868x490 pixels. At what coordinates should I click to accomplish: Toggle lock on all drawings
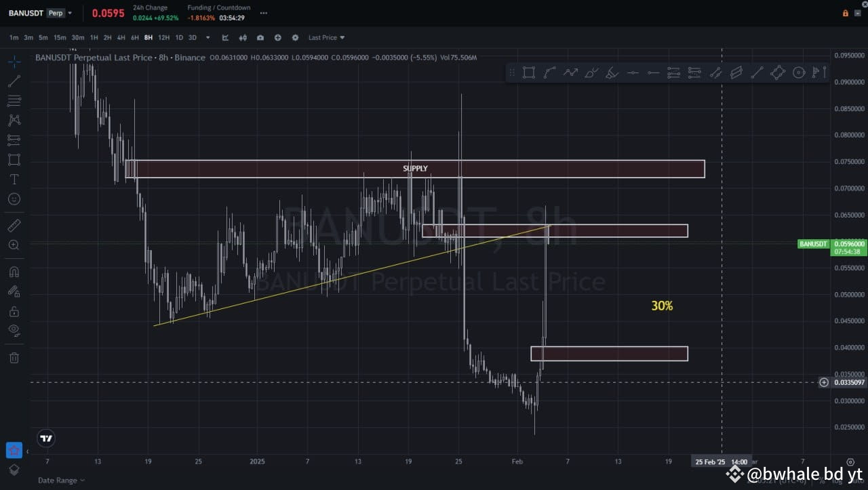click(x=14, y=310)
